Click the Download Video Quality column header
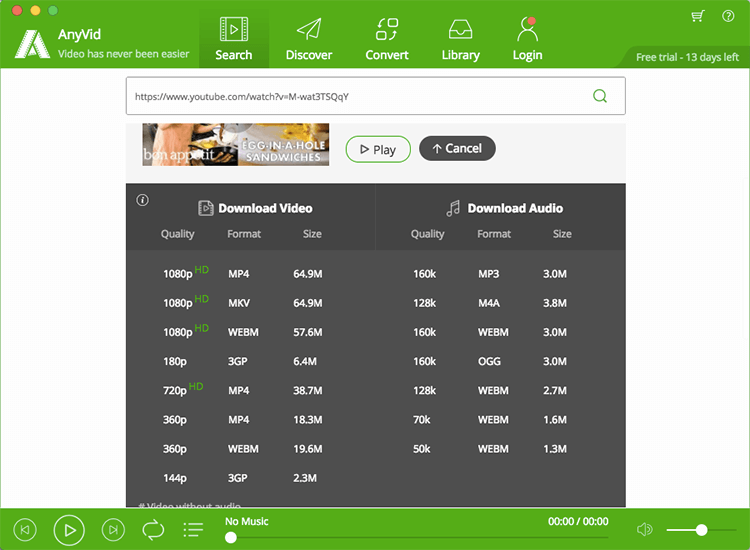 click(x=177, y=234)
